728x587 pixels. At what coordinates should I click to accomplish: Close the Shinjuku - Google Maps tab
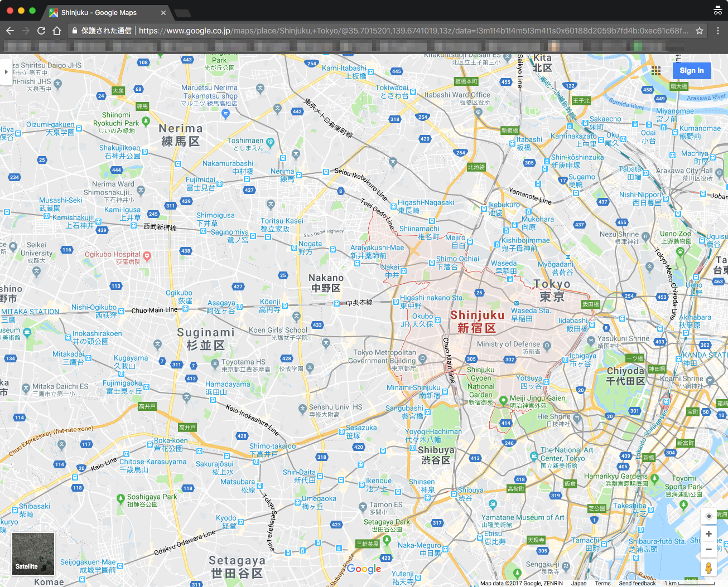click(163, 12)
